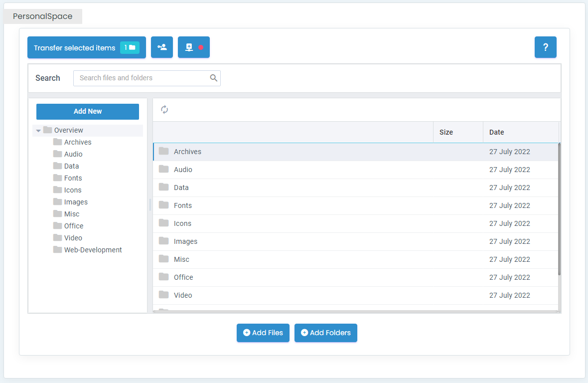Select Fonts in the folder tree
Viewport: 588px width, 383px height.
click(73, 178)
